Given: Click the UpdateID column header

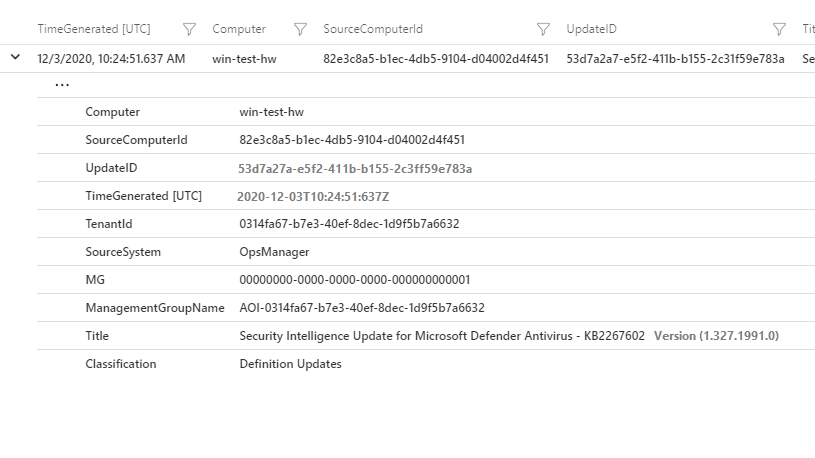Looking at the screenshot, I should click(x=592, y=30).
